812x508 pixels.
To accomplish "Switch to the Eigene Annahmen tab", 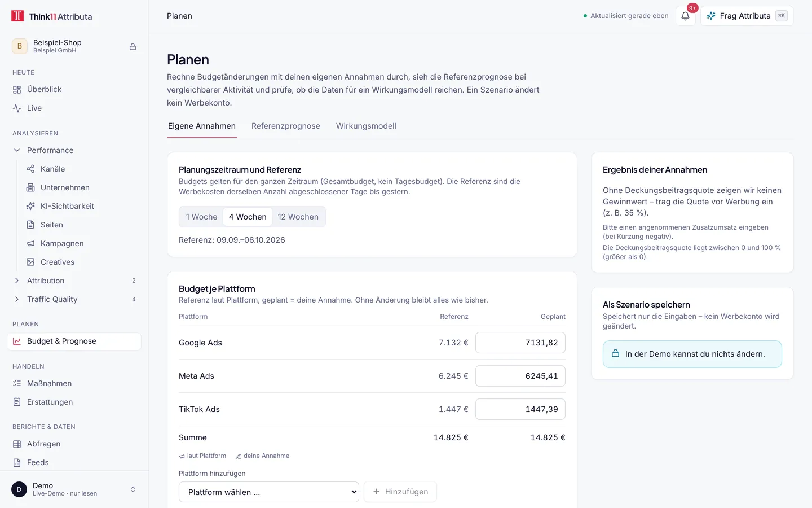I will click(202, 126).
